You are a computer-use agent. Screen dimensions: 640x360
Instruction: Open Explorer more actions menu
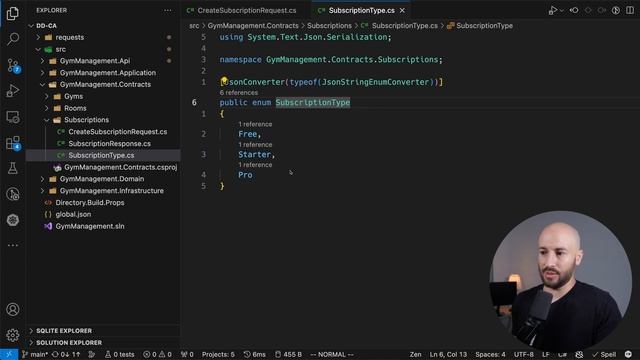pos(168,10)
